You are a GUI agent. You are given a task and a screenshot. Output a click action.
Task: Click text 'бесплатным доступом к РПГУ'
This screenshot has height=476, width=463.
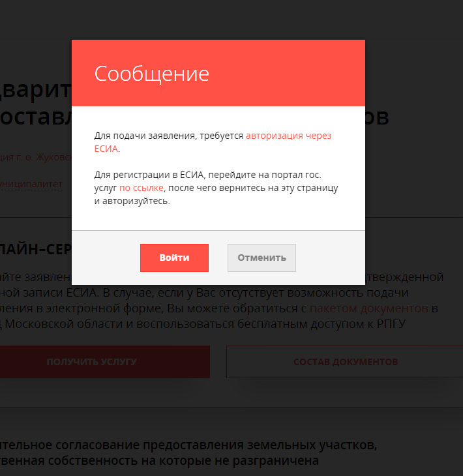click(321, 324)
